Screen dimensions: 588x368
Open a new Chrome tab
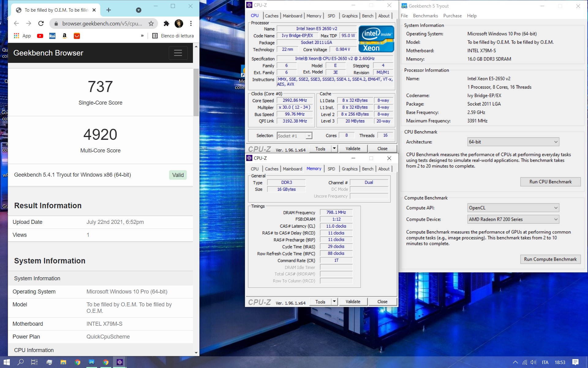point(108,10)
